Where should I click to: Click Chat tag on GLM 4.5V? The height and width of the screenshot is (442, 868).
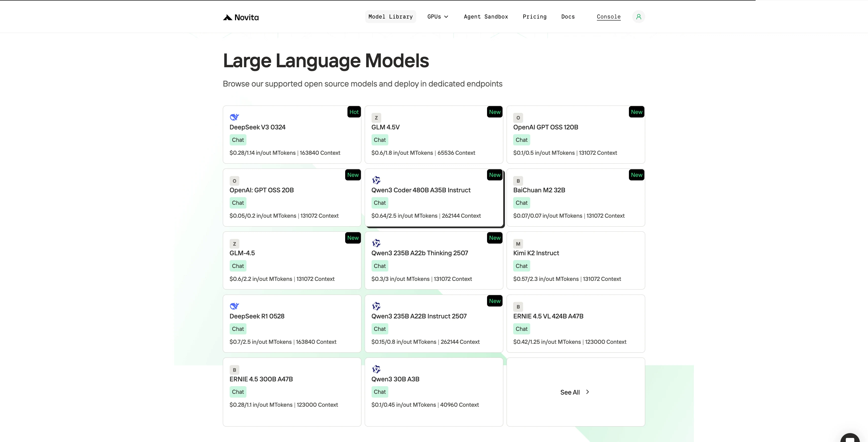point(380,140)
